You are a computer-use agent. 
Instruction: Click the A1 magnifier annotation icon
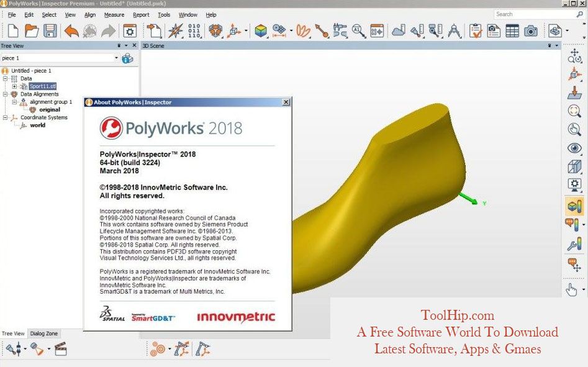pyautogui.click(x=358, y=31)
